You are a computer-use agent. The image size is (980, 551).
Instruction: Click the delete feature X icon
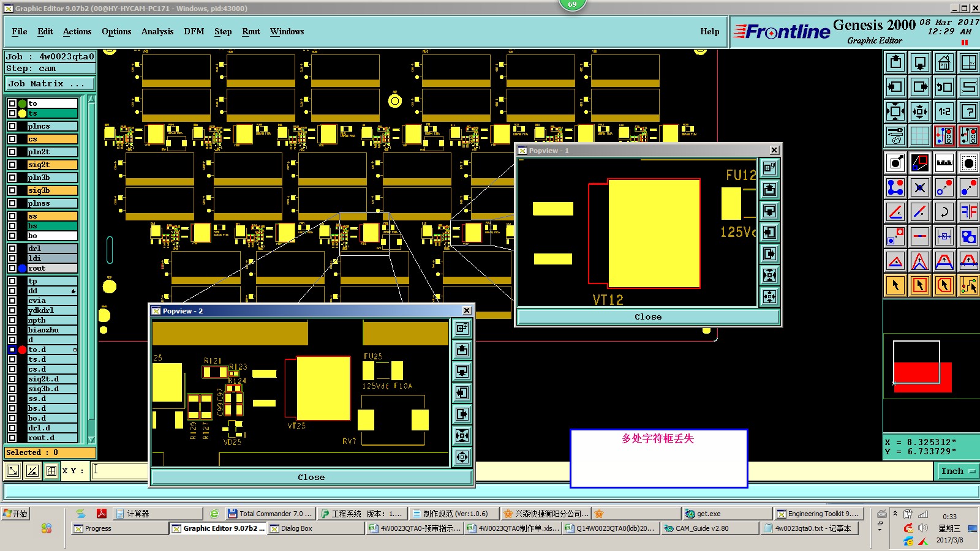(x=920, y=187)
